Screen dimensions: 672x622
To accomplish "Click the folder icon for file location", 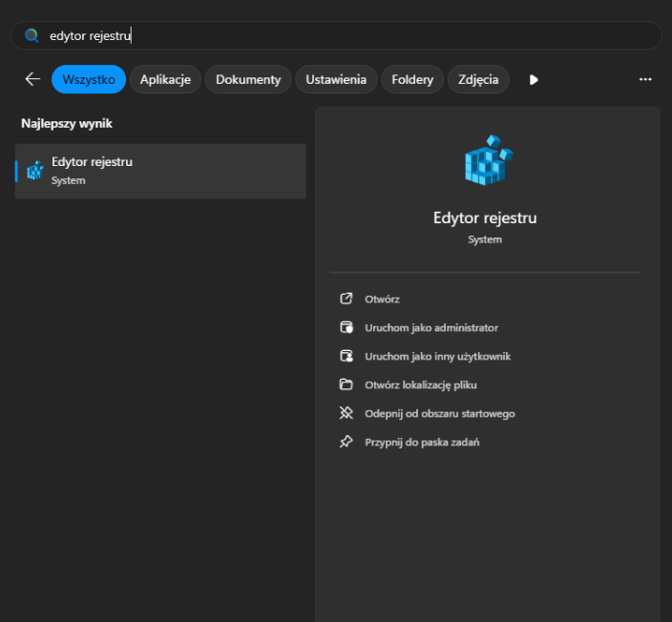I will click(x=346, y=384).
